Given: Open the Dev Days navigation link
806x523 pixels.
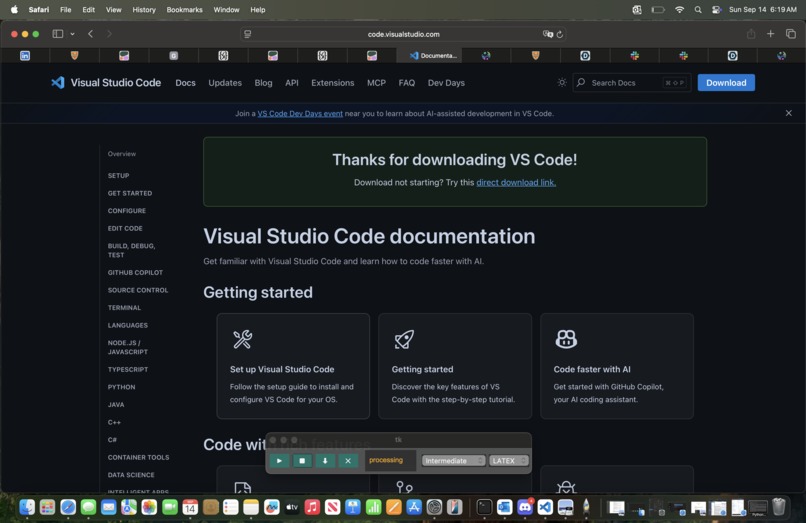Looking at the screenshot, I should click(446, 83).
